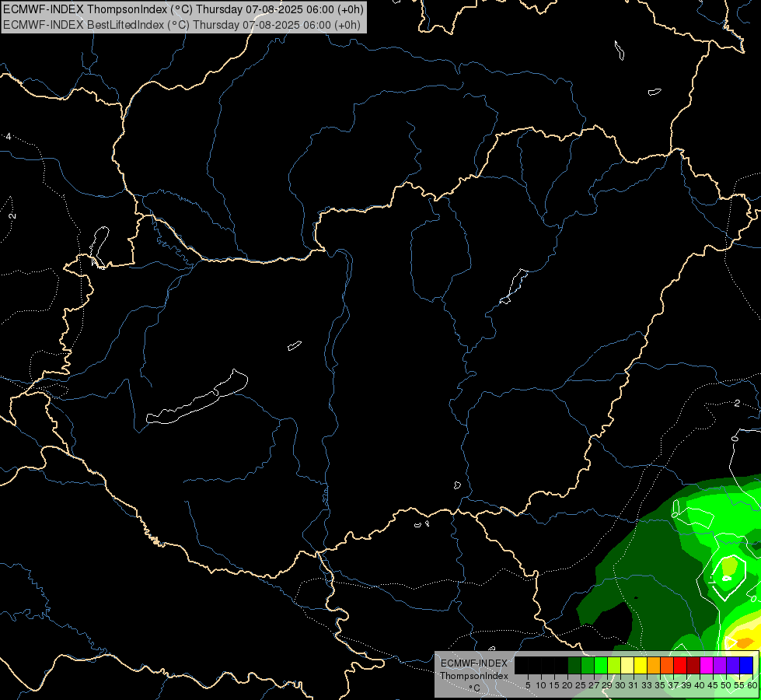Screen dimensions: 761x700
Task: Pick the dark red 39–40 legend swatch
Action: tap(693, 665)
